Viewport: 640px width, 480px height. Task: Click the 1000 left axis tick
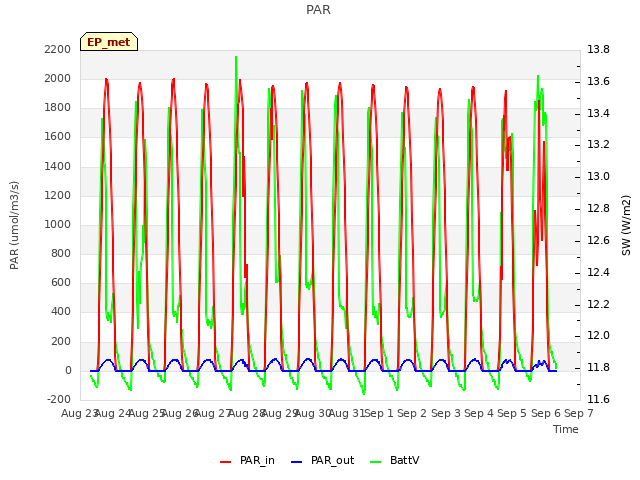click(58, 224)
